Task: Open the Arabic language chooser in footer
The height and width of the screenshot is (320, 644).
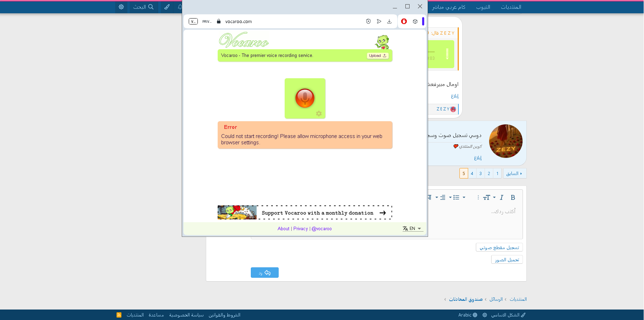Action: (x=468, y=315)
